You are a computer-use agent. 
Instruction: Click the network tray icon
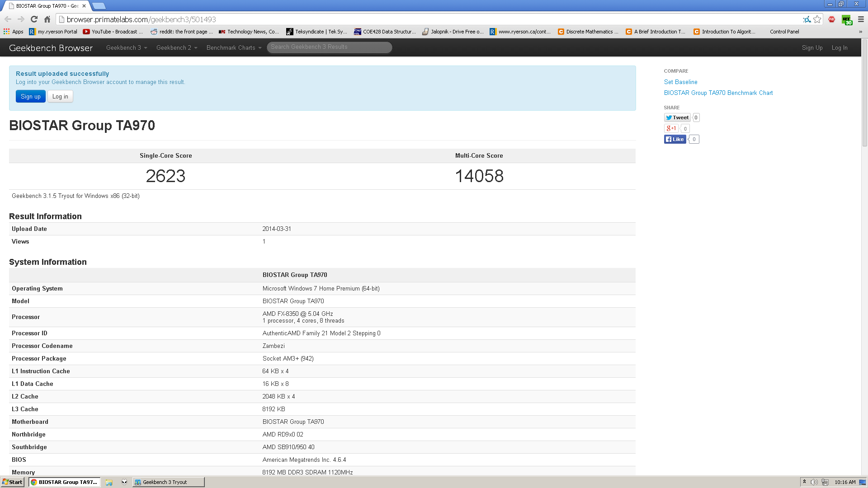tap(825, 482)
